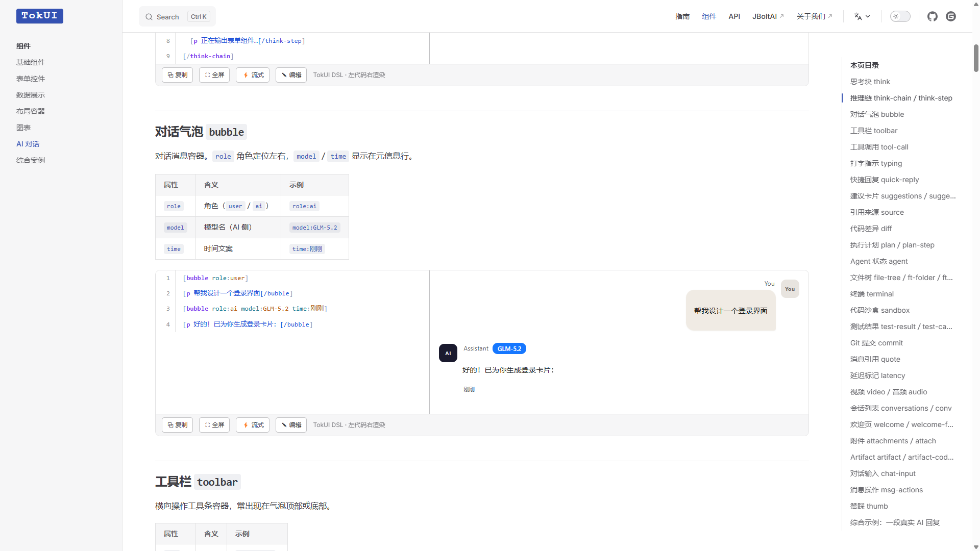Click the TokUI logo
Image resolution: width=980 pixels, height=551 pixels.
tap(40, 16)
